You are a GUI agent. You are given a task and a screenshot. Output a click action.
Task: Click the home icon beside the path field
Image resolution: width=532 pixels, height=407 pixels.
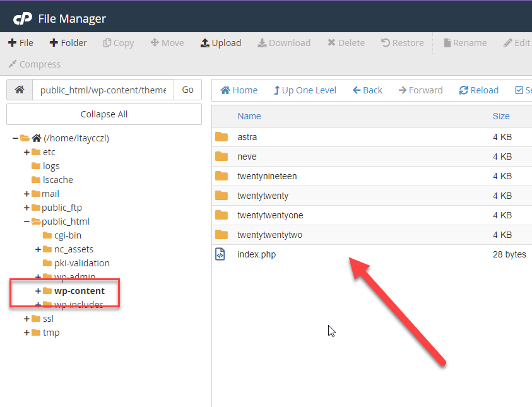(20, 90)
